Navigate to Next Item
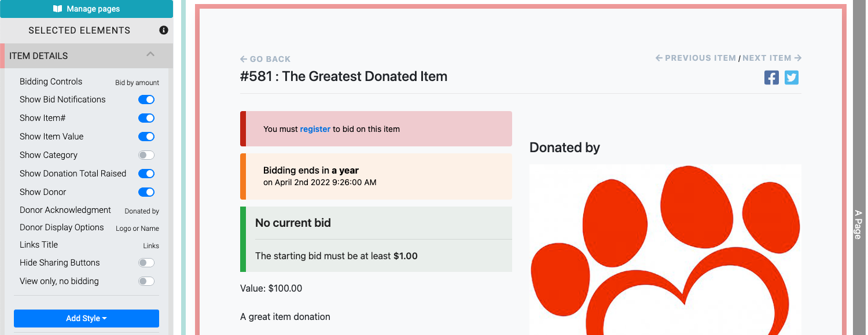The image size is (868, 335). tap(772, 58)
